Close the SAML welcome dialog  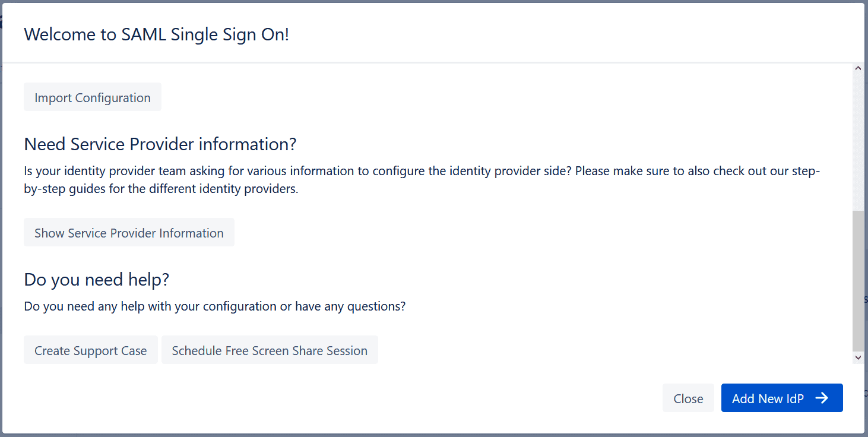688,398
